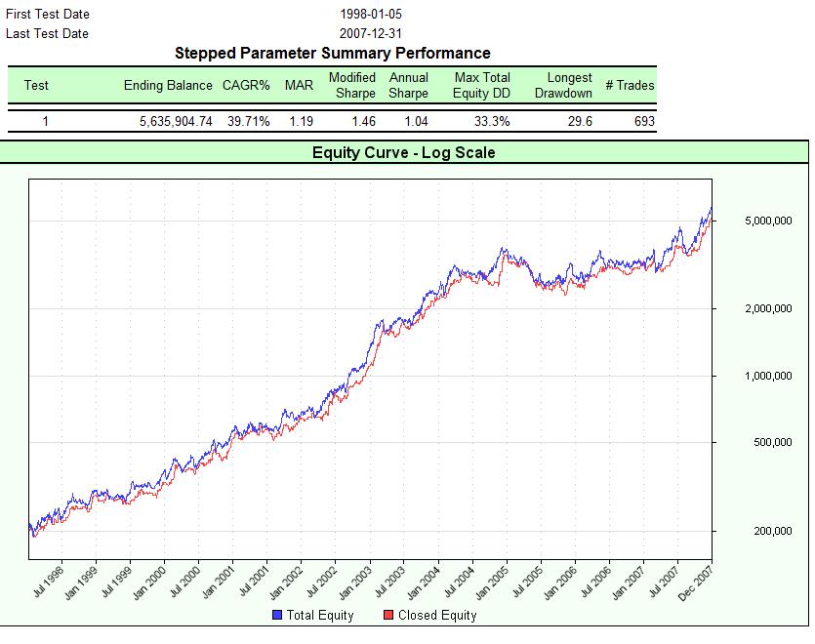The width and height of the screenshot is (815, 644).
Task: Click the Equity Curve - Log Scale title bar
Action: (407, 152)
